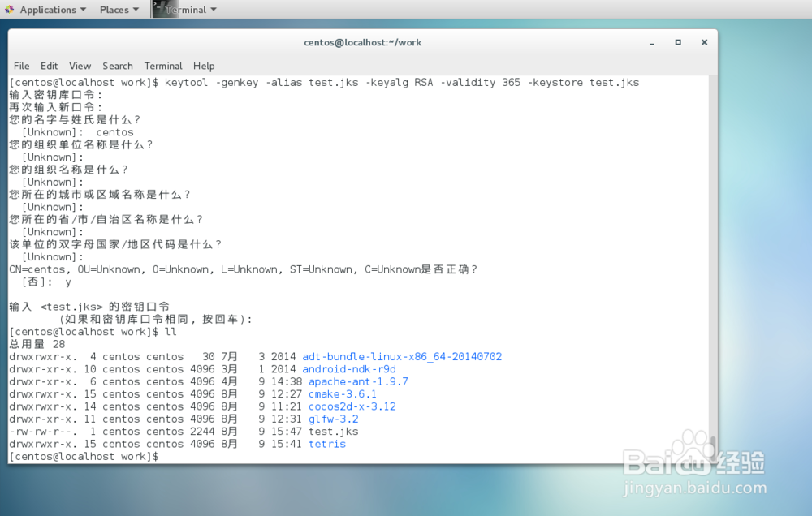This screenshot has height=516, width=812.
Task: Click the cocos2d-x-3.12 directory link
Action: (x=351, y=406)
